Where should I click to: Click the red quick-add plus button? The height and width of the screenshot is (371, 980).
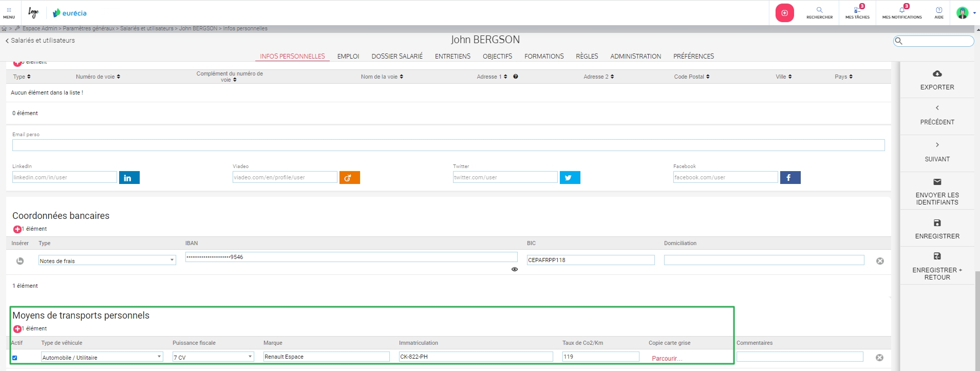784,13
